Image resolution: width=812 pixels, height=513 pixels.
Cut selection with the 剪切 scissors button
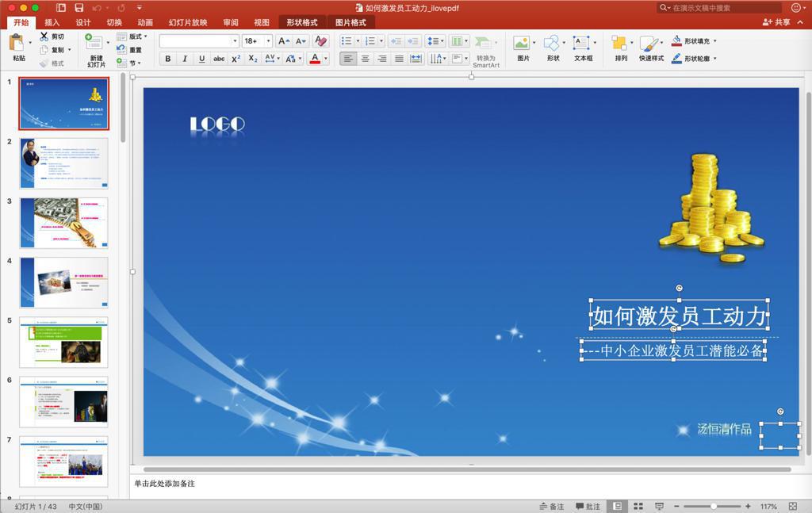pyautogui.click(x=52, y=36)
